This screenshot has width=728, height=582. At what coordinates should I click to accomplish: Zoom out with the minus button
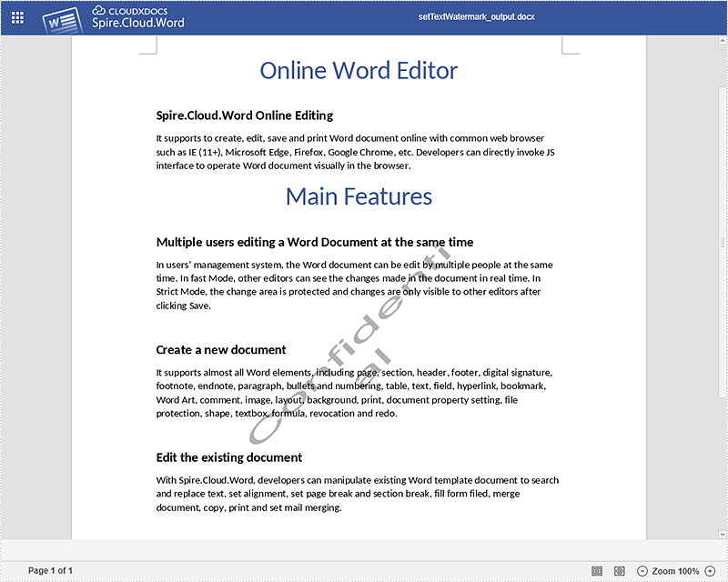coord(642,571)
